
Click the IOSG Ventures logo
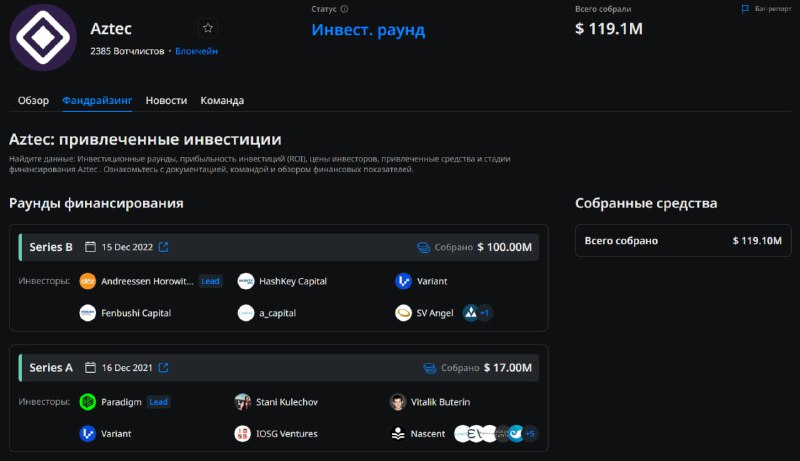pyautogui.click(x=243, y=433)
